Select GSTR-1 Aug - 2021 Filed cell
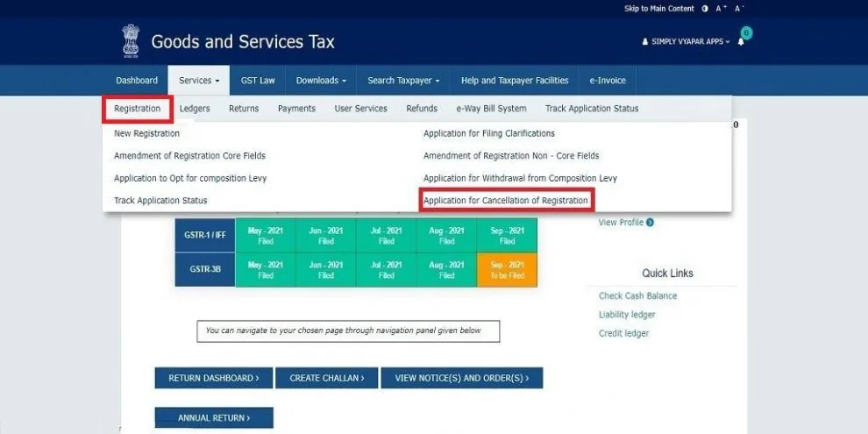The height and width of the screenshot is (434, 868). (x=447, y=235)
